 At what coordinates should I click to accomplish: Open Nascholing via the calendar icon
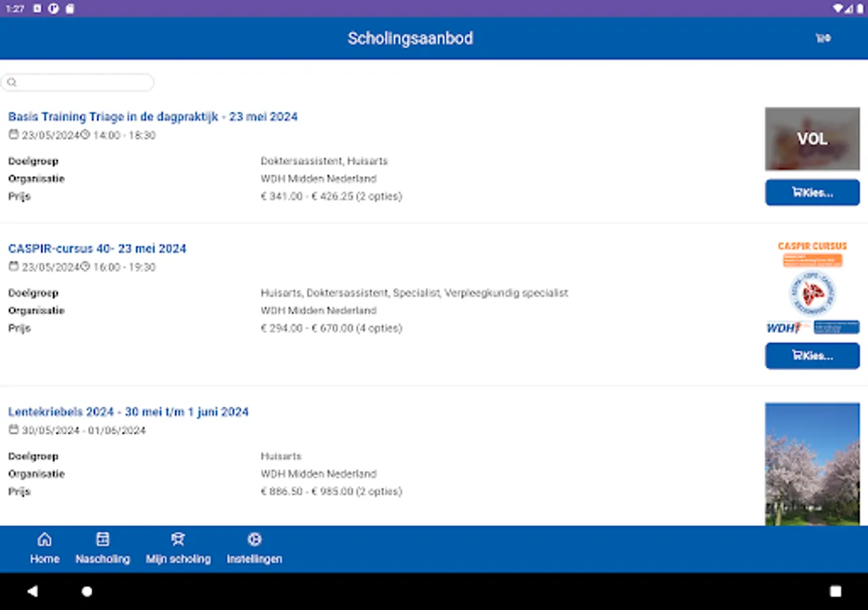click(102, 539)
